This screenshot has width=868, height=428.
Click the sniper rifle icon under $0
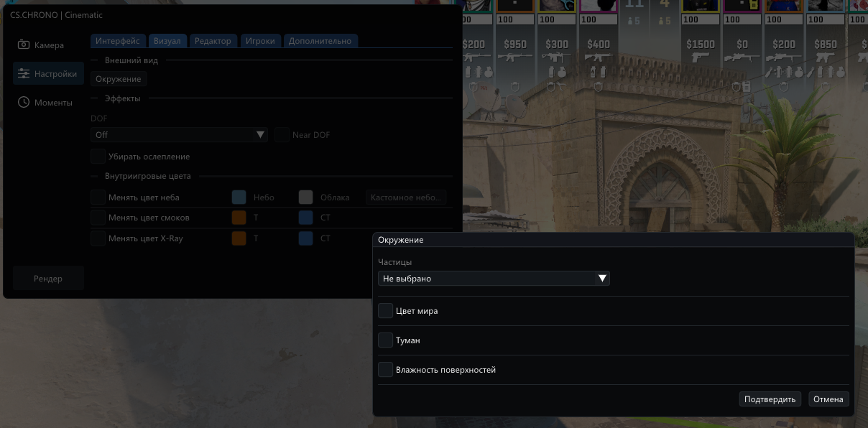click(742, 57)
